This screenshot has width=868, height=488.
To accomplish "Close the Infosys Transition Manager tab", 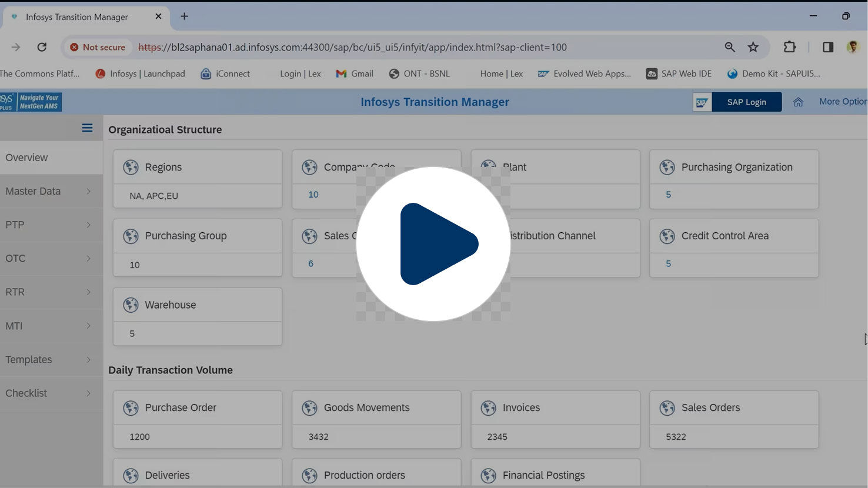I will tap(158, 16).
